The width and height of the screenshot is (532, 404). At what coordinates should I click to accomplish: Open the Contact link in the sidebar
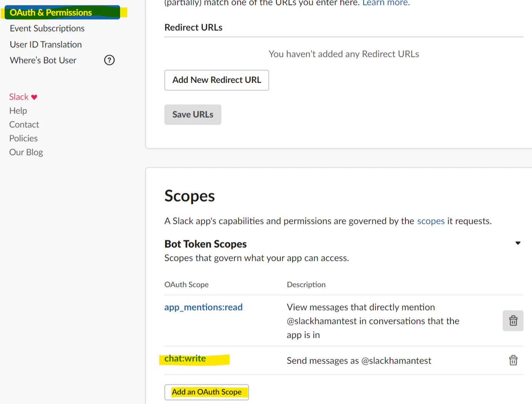click(x=24, y=125)
